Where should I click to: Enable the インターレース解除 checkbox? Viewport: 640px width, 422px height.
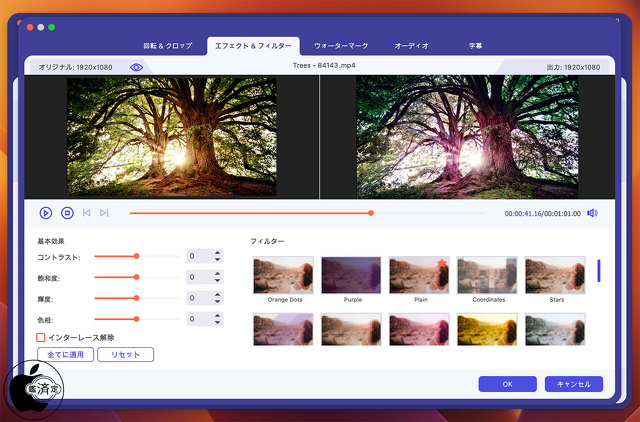pos(41,338)
